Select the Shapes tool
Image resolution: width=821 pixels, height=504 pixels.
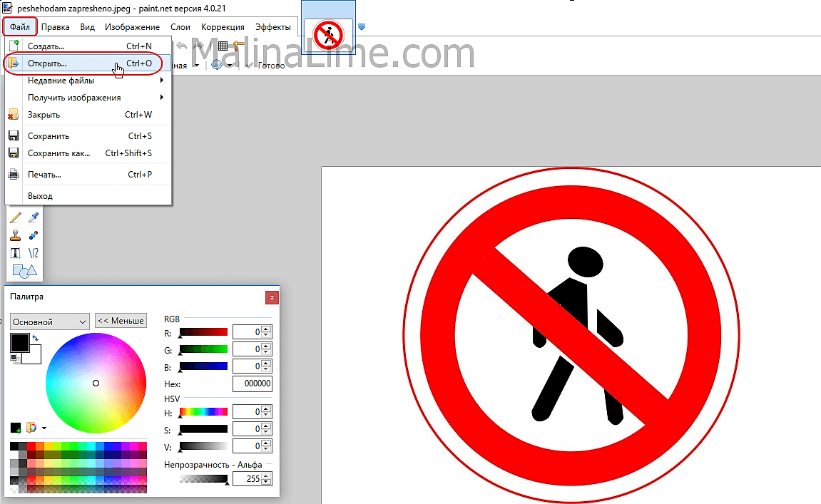tap(24, 271)
